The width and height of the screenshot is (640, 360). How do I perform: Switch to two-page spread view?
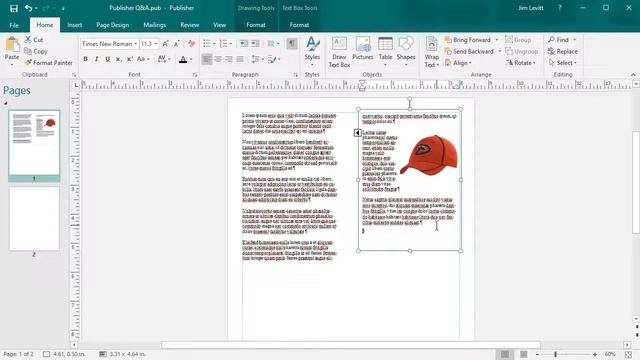pos(524,354)
